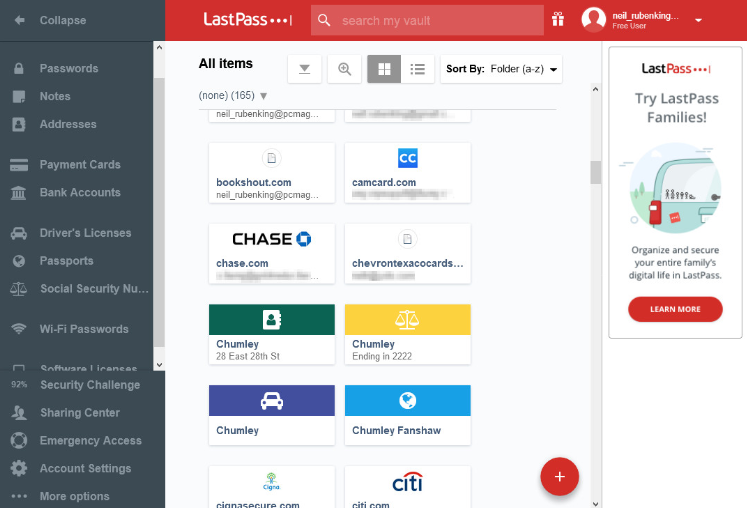This screenshot has width=747, height=508.
Task: Select Emergency Access in the sidebar
Action: [x=91, y=440]
